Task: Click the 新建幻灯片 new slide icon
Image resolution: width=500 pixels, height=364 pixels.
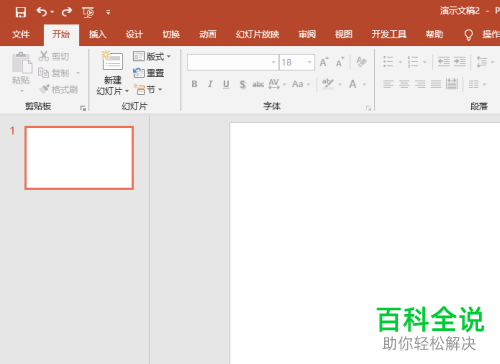Action: (113, 61)
